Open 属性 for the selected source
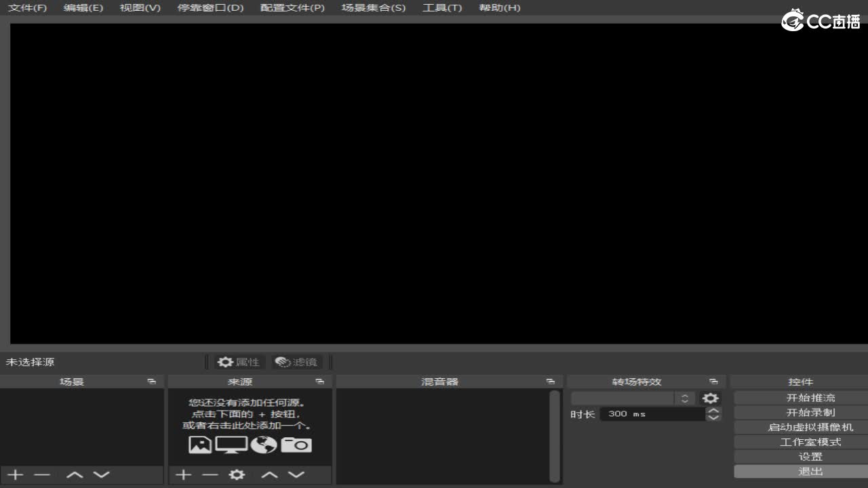The width and height of the screenshot is (868, 488). (x=238, y=362)
